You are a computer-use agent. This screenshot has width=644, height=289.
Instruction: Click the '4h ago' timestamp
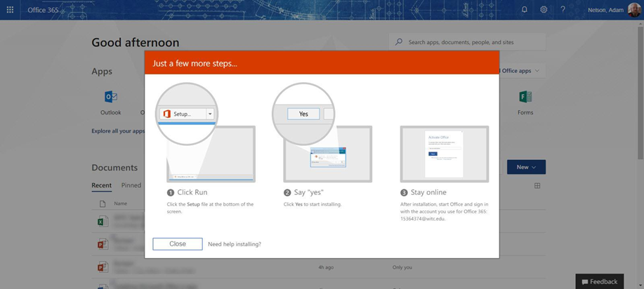pos(326,267)
